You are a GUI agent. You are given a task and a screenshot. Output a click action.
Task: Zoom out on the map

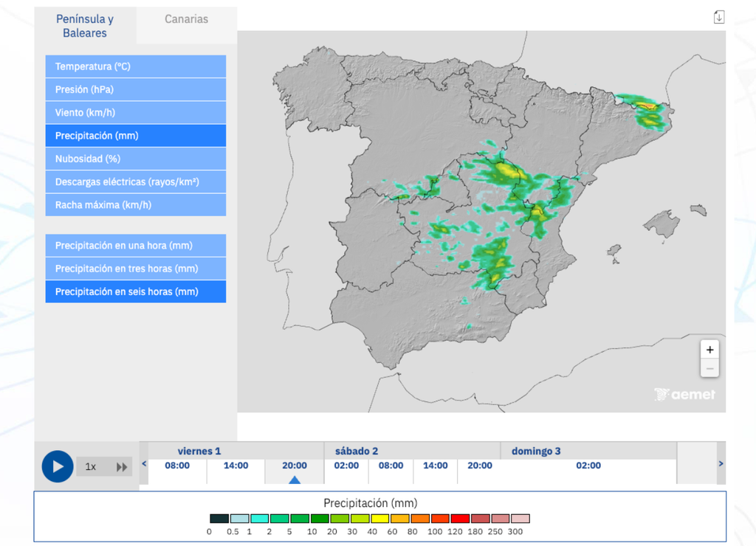tap(709, 369)
